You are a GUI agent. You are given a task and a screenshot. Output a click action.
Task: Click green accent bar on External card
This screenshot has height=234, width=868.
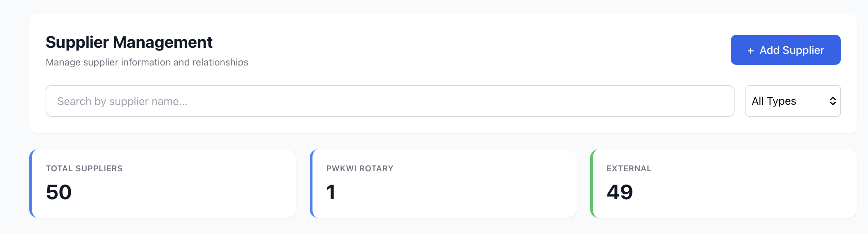(592, 184)
